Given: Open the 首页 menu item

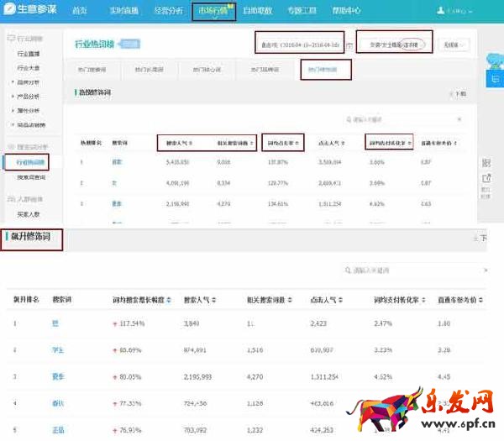Looking at the screenshot, I should point(79,11).
